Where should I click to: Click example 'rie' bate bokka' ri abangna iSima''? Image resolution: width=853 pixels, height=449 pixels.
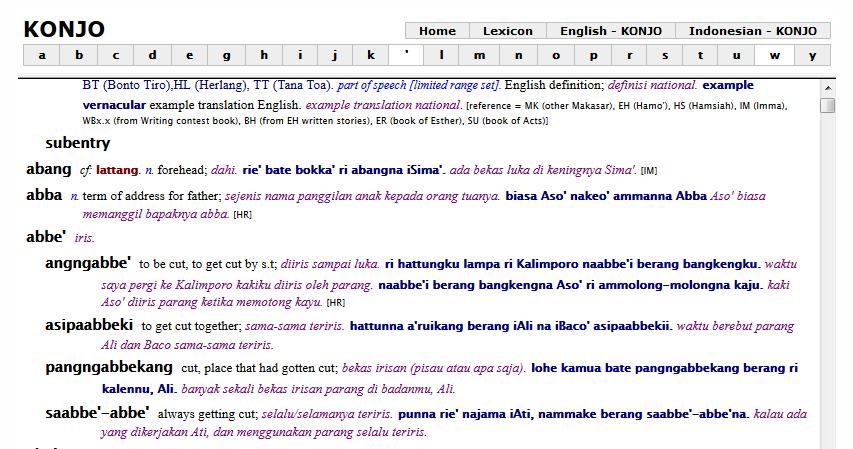344,170
